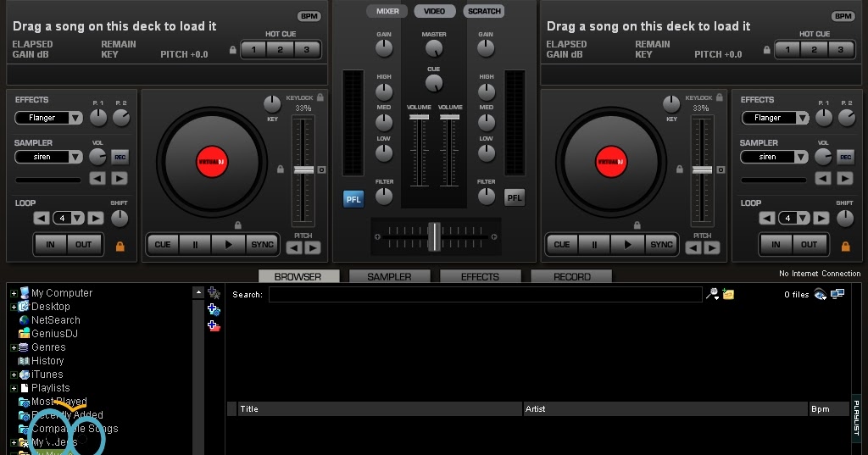
Task: Click the add virtual folder blue icon
Action: [x=214, y=309]
